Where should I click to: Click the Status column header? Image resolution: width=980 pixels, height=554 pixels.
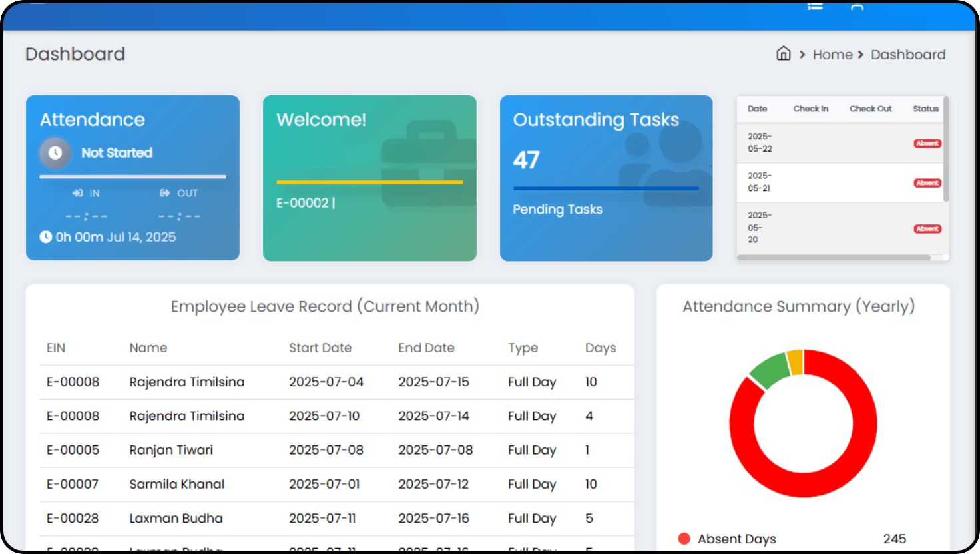tap(926, 109)
